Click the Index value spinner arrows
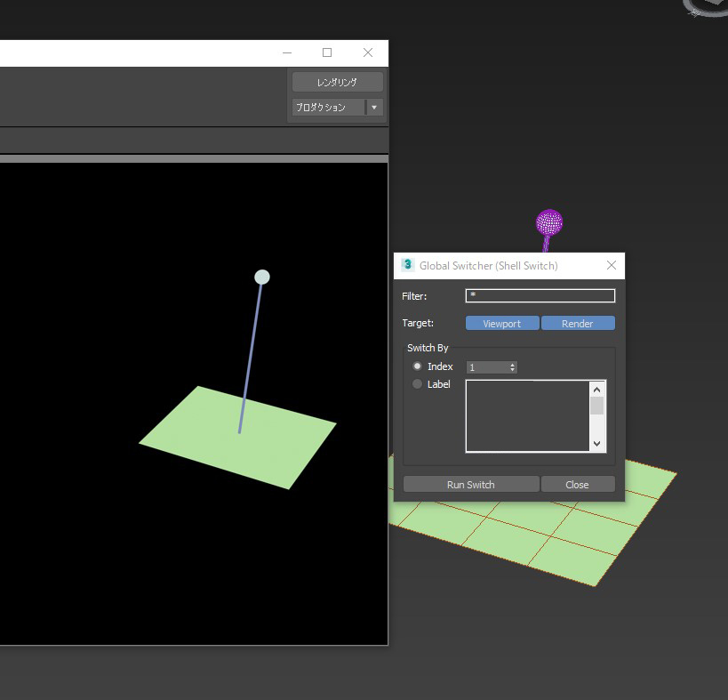Image resolution: width=728 pixels, height=700 pixels. [x=513, y=367]
